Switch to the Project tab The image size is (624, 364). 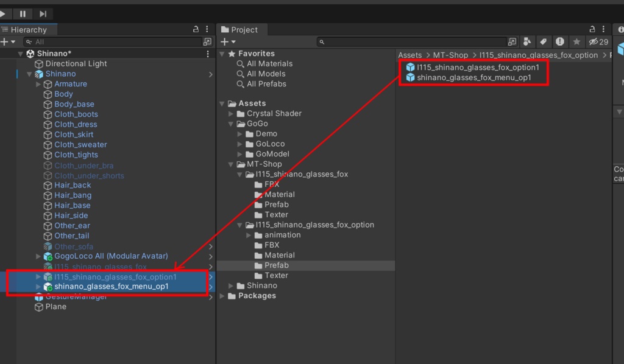point(242,30)
